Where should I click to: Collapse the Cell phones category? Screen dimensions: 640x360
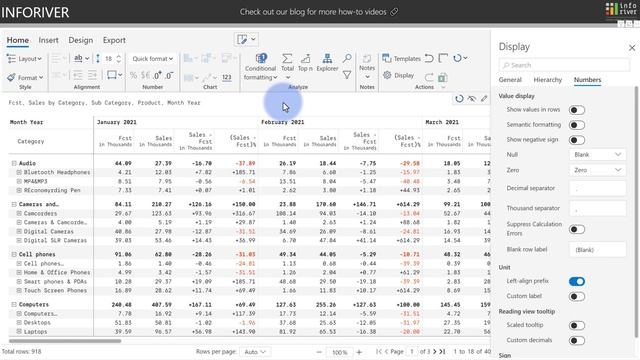(14, 254)
